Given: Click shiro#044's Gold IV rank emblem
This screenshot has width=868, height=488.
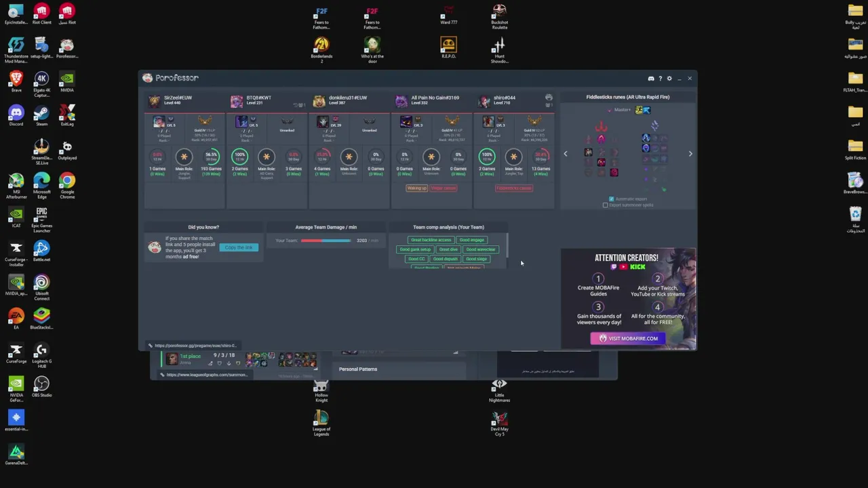Looking at the screenshot, I should [534, 121].
